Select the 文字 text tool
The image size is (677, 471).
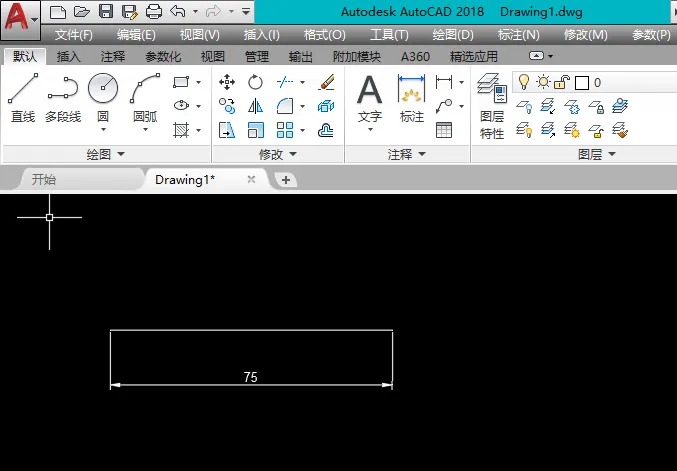point(370,98)
